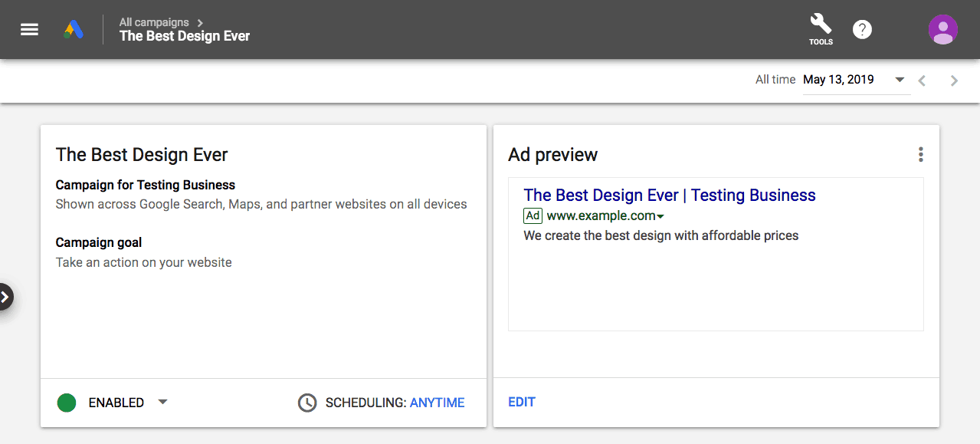Open the date range dropdown arrow
Screen dimensions: 980x444
[x=900, y=80]
